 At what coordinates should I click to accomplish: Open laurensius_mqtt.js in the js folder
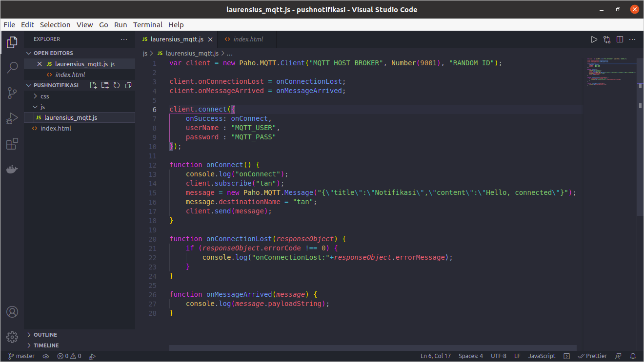click(80, 117)
